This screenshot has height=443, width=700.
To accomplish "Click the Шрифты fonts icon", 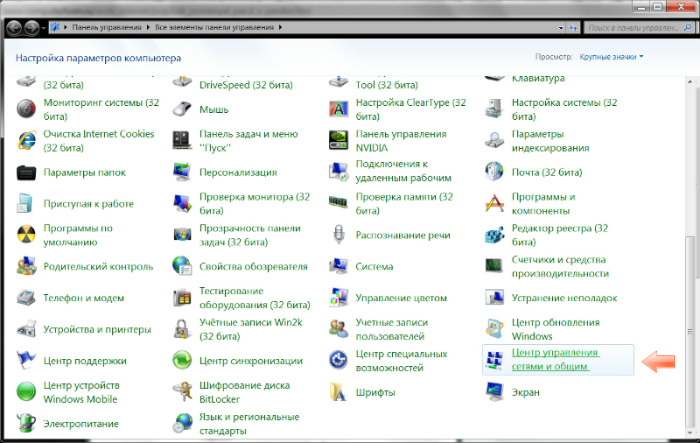I will pos(339,393).
